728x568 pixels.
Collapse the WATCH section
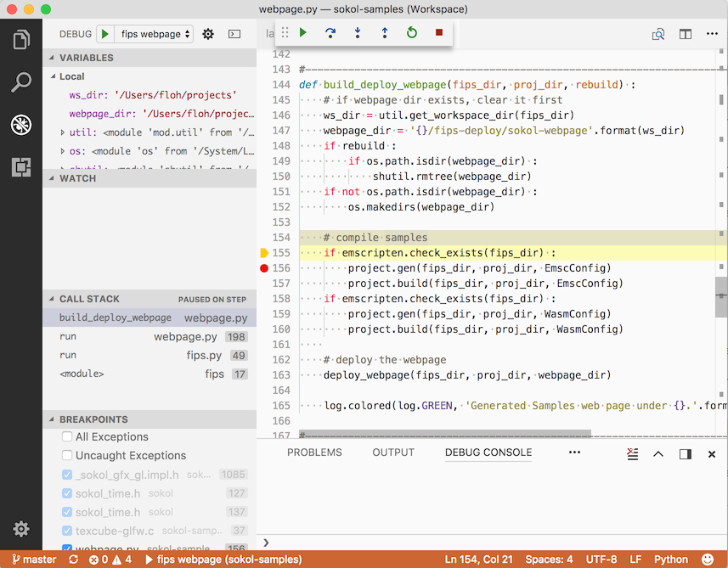[x=149, y=178]
